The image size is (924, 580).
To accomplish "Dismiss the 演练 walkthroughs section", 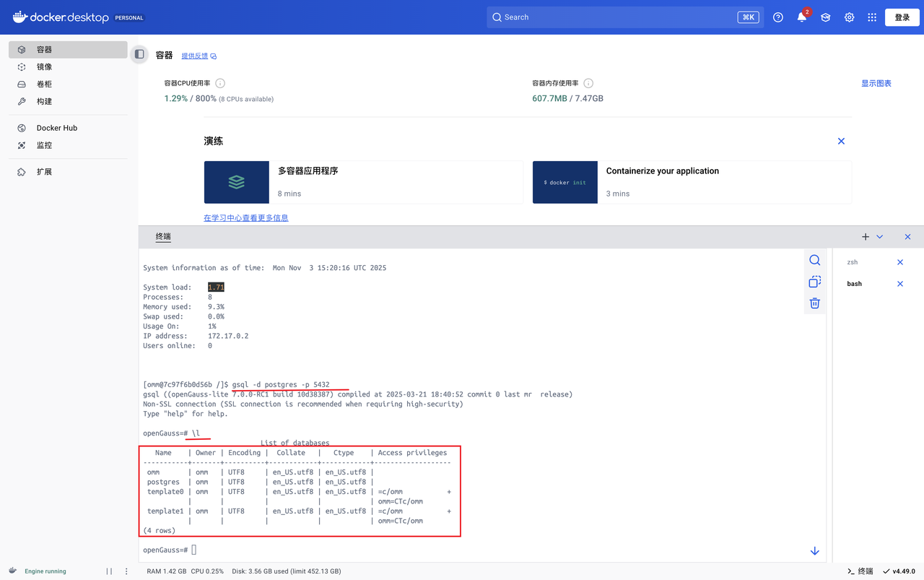I will point(841,142).
